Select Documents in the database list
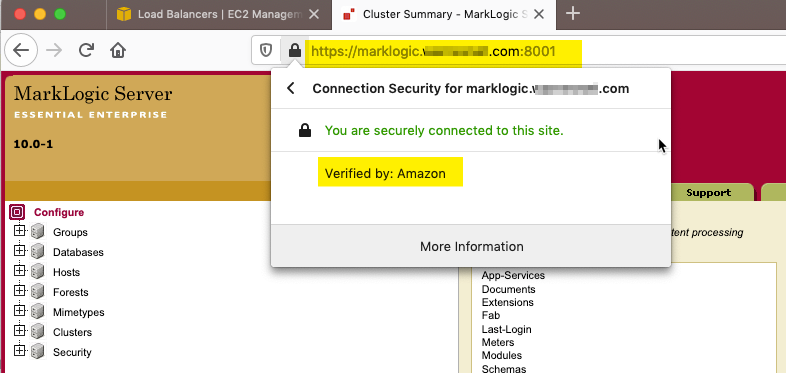The height and width of the screenshot is (373, 786). pyautogui.click(x=508, y=289)
